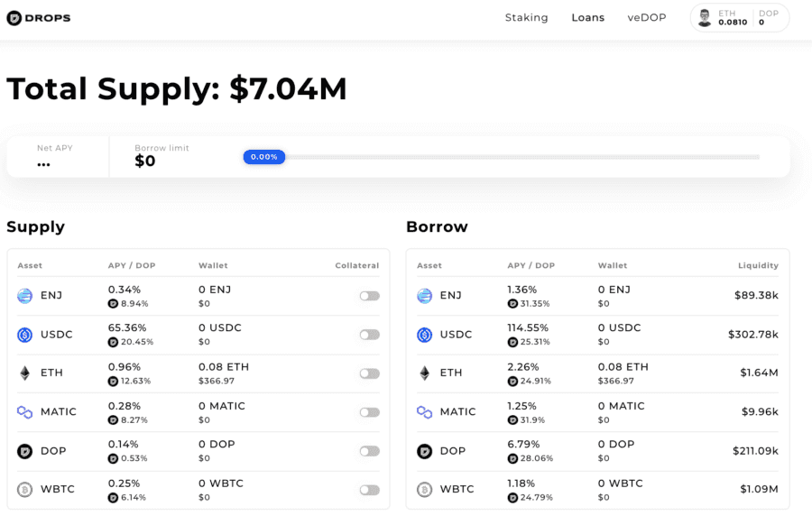The height and width of the screenshot is (525, 812).
Task: Click the wallet avatar icon in the header
Action: [x=702, y=17]
